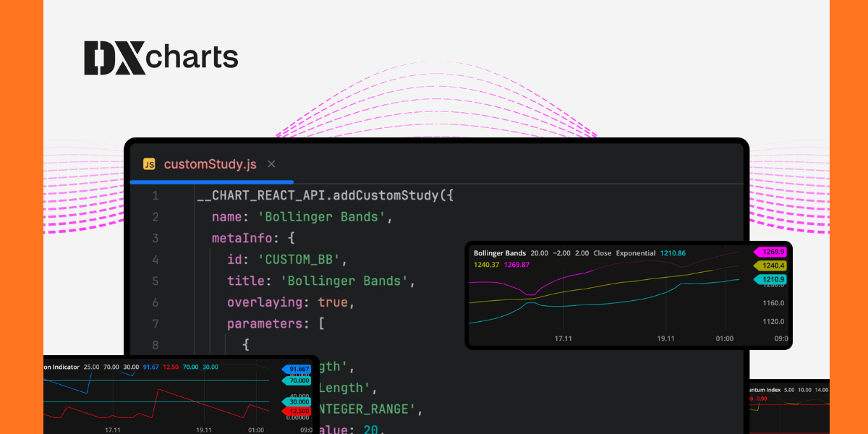Click the Momentum Index legend title
This screenshot has height=434, width=868.
point(765,389)
